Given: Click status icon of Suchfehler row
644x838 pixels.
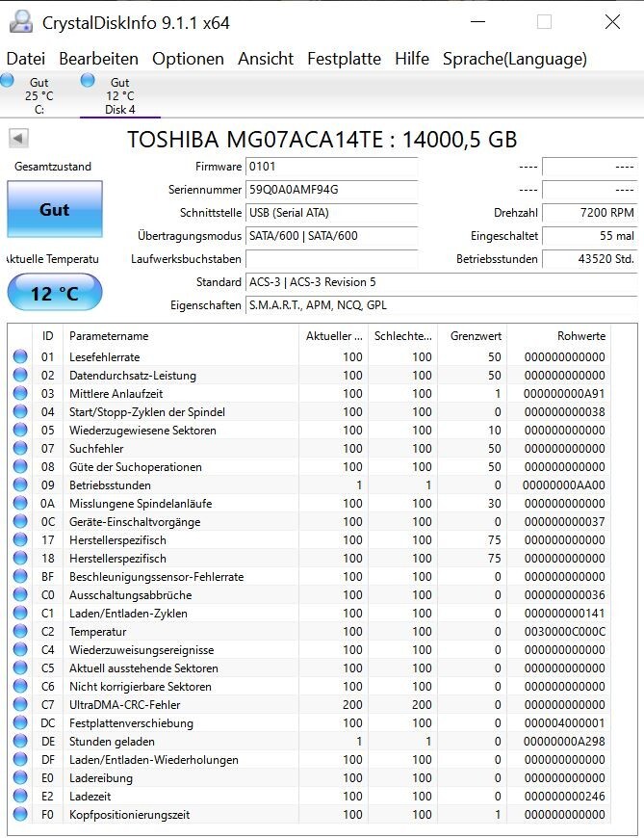Looking at the screenshot, I should click(x=20, y=448).
